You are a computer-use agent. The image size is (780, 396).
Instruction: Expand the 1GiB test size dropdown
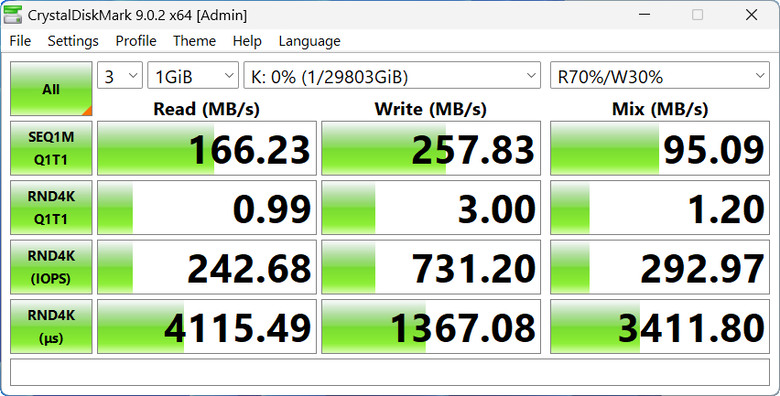point(193,76)
